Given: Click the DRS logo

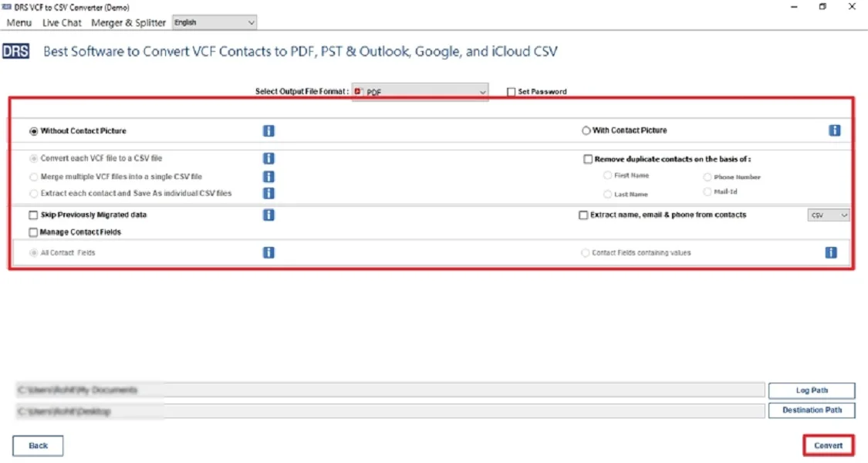Looking at the screenshot, I should [x=15, y=52].
